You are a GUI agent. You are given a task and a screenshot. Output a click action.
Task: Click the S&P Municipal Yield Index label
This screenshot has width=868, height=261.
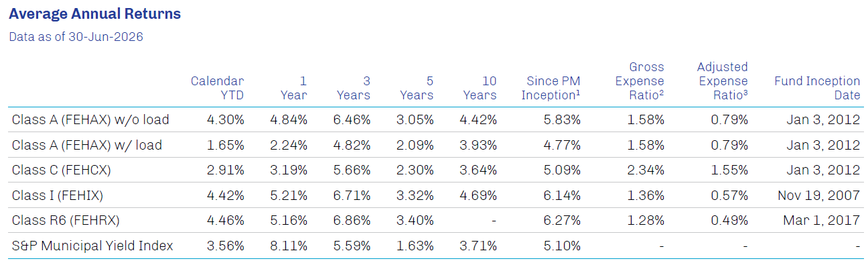tap(92, 246)
